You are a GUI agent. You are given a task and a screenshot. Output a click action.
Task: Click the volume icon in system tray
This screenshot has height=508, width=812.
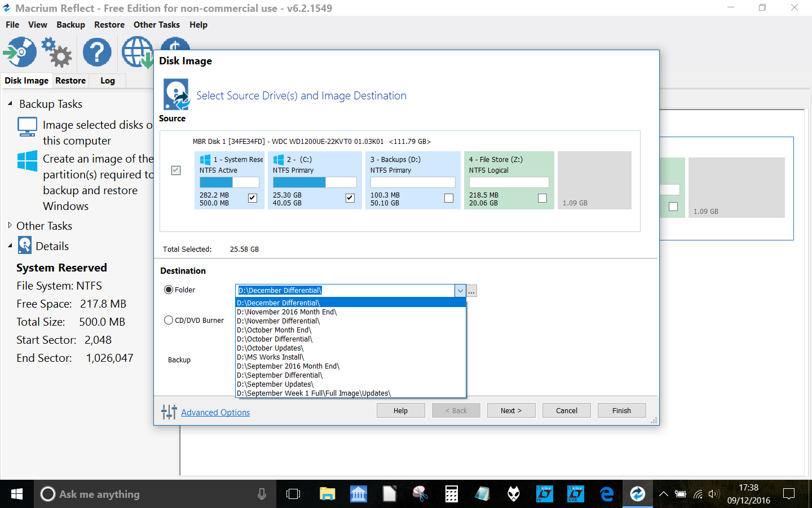pyautogui.click(x=713, y=494)
